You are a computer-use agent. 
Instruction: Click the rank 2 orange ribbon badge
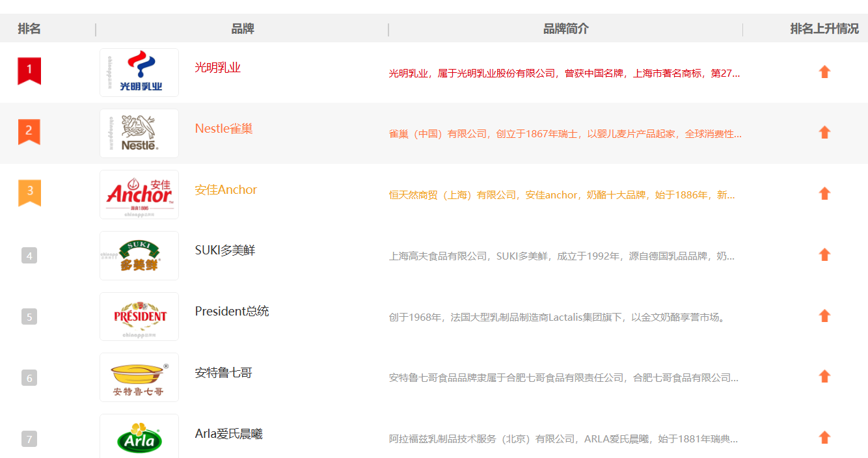(29, 131)
